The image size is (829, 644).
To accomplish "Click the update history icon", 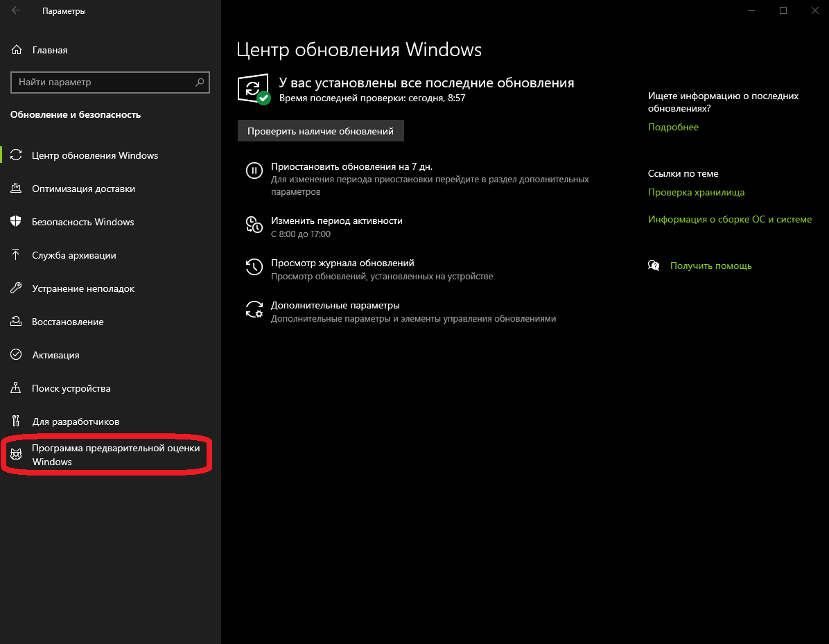I will click(254, 267).
